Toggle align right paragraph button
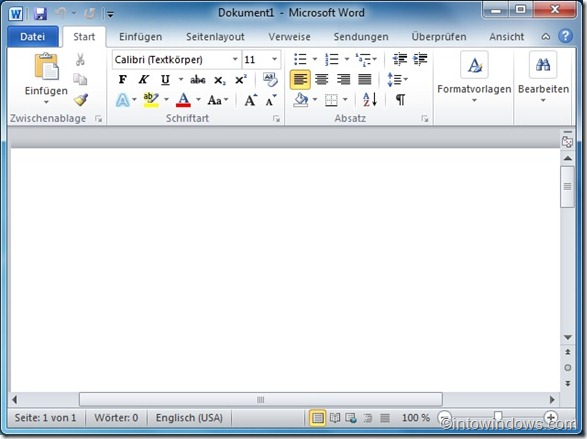 tap(343, 80)
